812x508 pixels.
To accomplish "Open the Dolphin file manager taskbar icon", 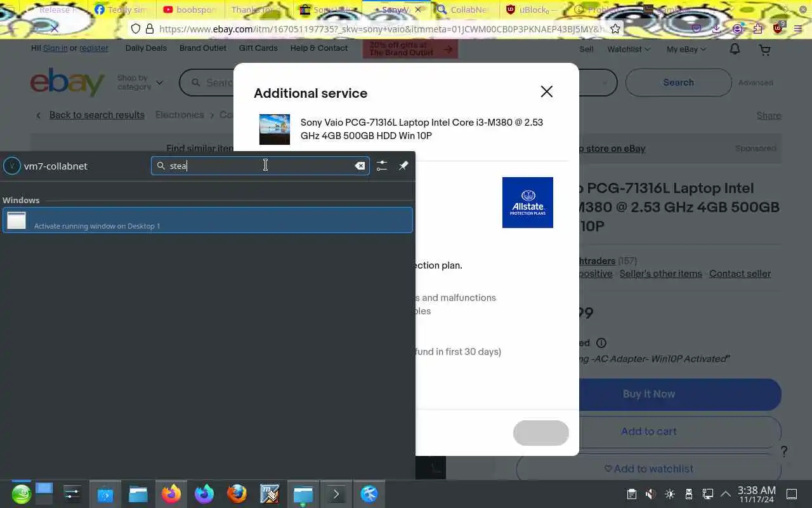I will pos(138,493).
